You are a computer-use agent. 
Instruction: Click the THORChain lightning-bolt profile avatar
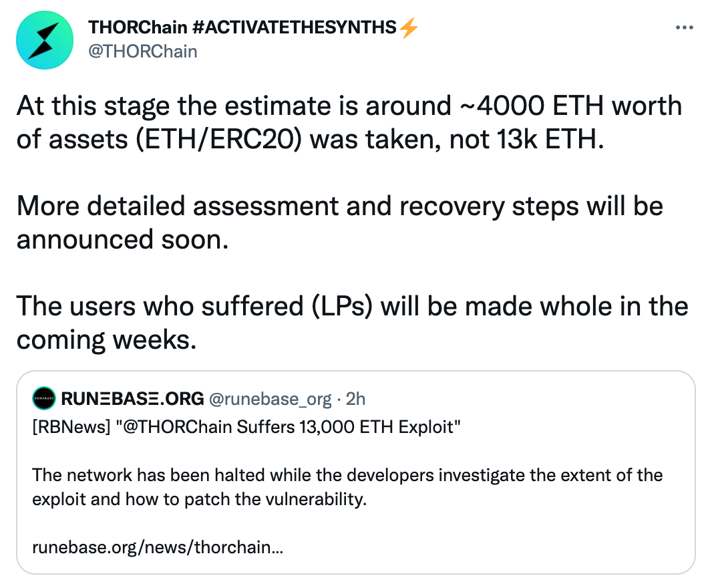coord(45,40)
